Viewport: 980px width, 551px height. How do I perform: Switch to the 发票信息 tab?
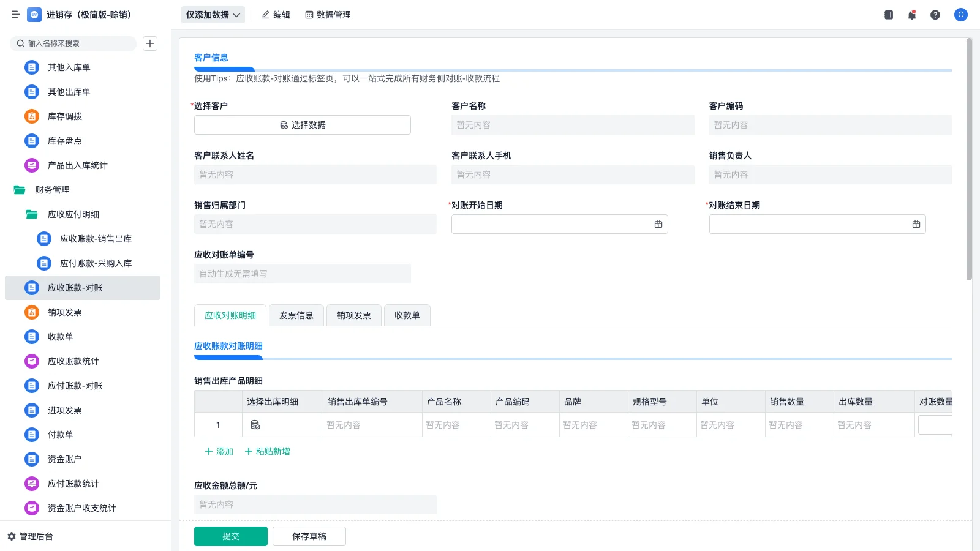296,315
